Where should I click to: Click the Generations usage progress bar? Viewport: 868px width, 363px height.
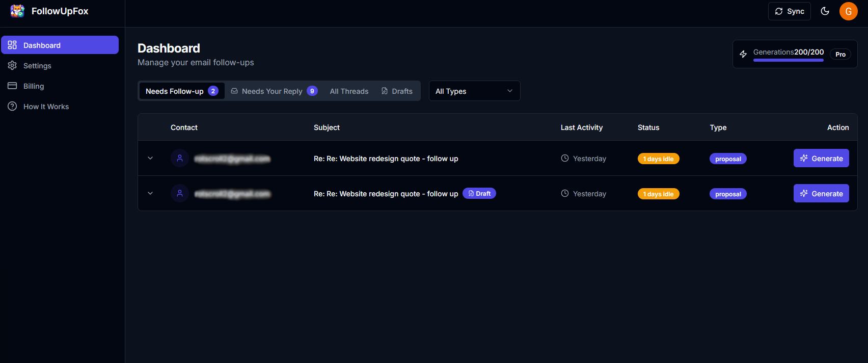[788, 60]
